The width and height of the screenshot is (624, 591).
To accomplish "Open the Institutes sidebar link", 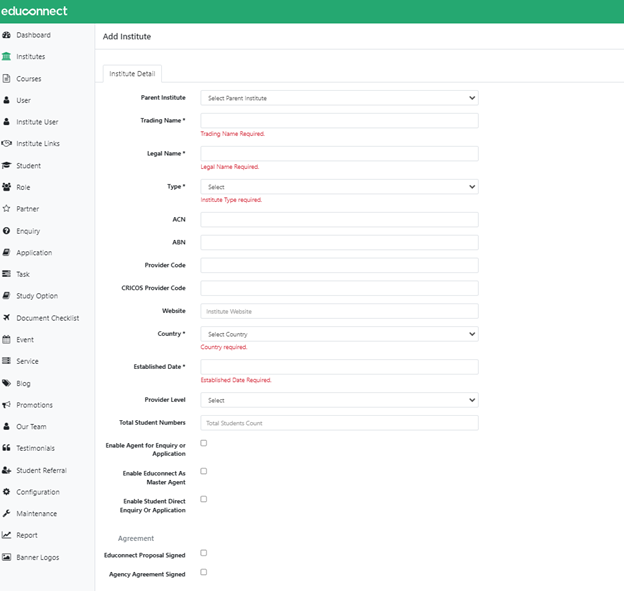I will [x=31, y=57].
